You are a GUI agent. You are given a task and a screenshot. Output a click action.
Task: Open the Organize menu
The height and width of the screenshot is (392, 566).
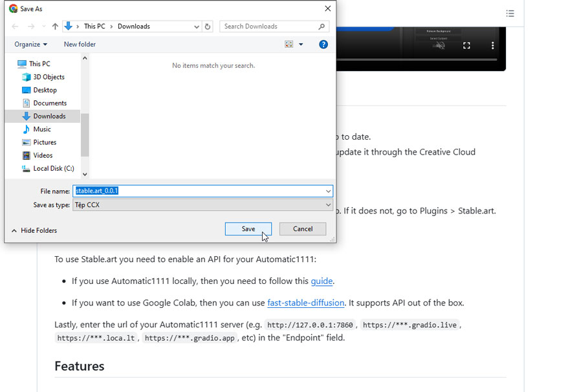point(30,45)
